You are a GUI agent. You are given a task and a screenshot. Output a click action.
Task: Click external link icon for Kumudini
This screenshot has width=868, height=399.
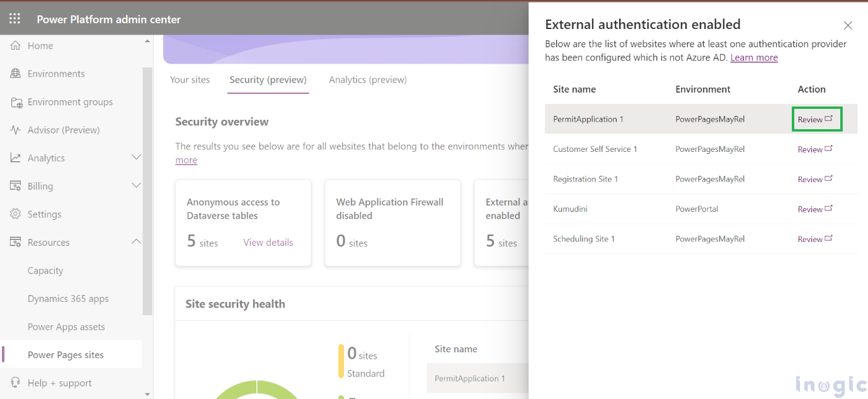pos(829,209)
